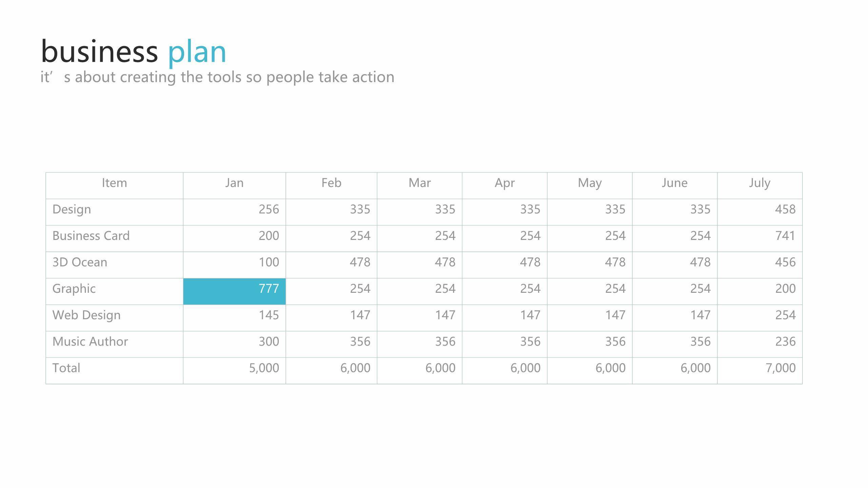Select the Design row label
This screenshot has width=868, height=488.
click(x=72, y=209)
